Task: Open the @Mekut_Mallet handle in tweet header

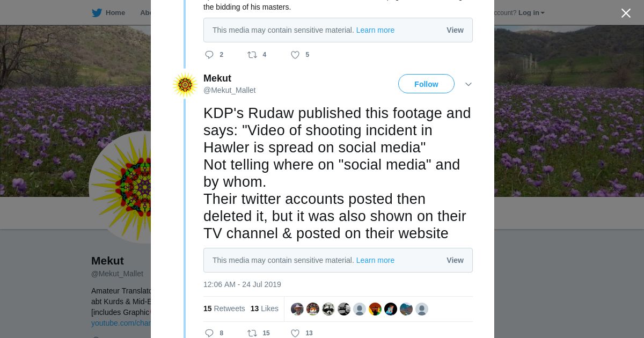Action: coord(229,90)
